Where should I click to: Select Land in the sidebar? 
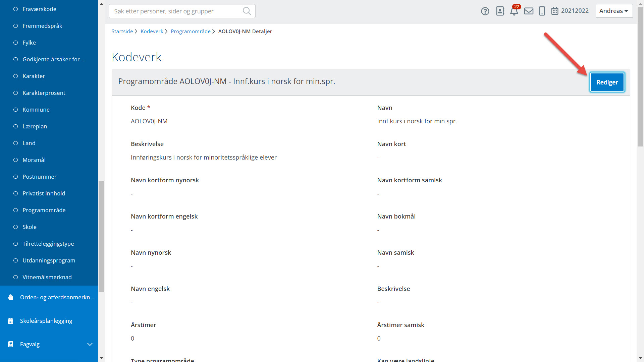click(x=29, y=143)
